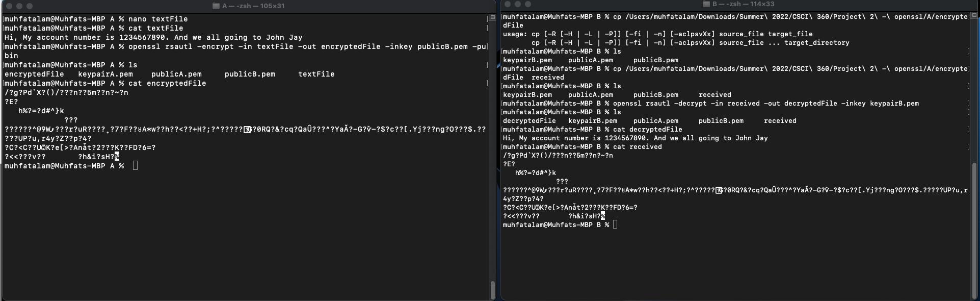The height and width of the screenshot is (301, 980).
Task: Minimize terminal window B
Action: pos(518,4)
